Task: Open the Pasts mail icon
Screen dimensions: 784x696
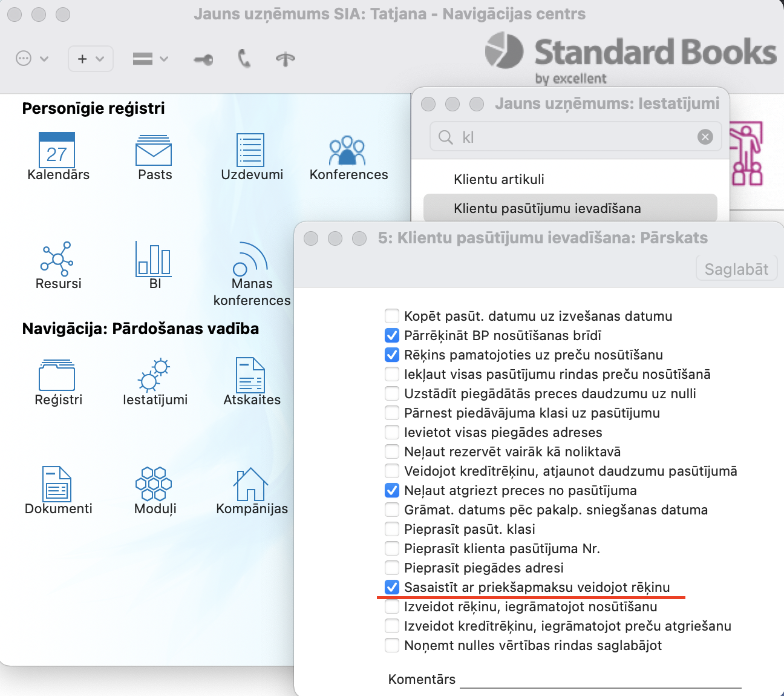Action: click(154, 151)
